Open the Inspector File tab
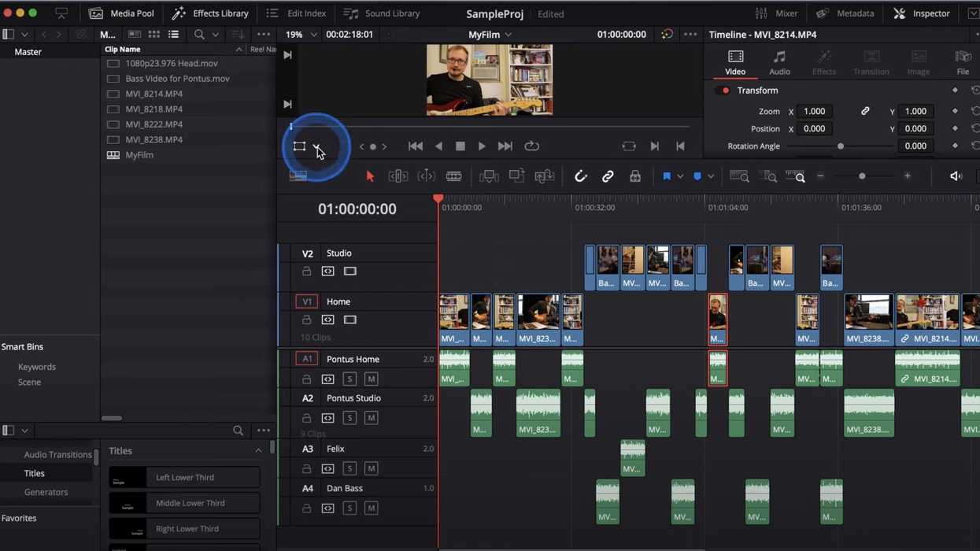This screenshot has height=551, width=980. 963,63
